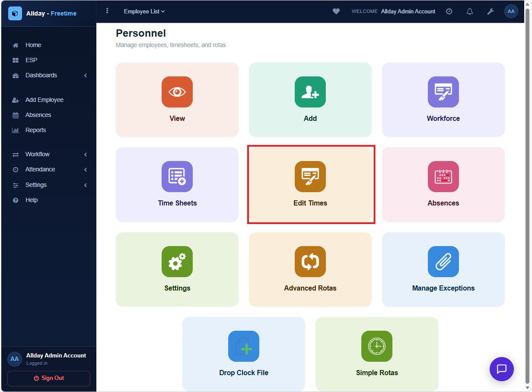This screenshot has width=532, height=392.
Task: Click the Personnel page heading
Action: pyautogui.click(x=141, y=33)
